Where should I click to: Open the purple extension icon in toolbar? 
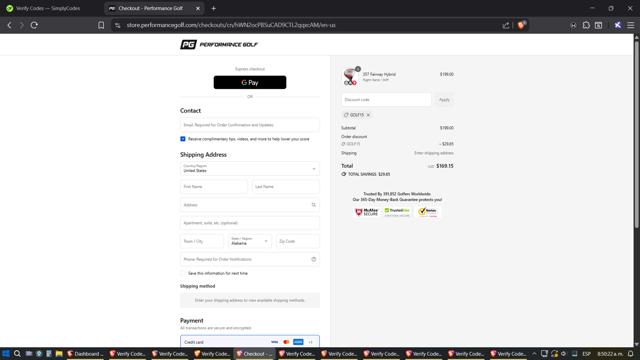(x=618, y=25)
